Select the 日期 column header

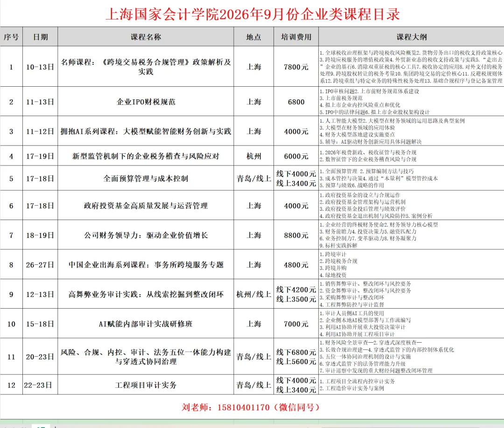click(x=40, y=37)
